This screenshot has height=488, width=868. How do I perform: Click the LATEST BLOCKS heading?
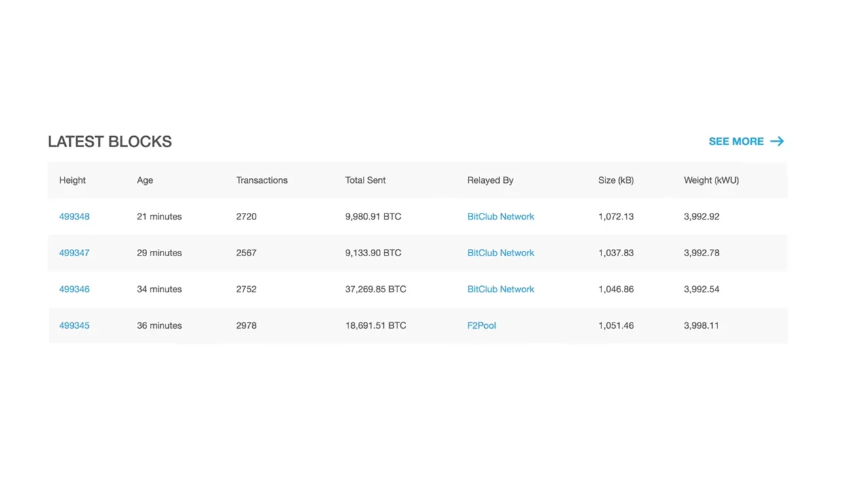110,142
